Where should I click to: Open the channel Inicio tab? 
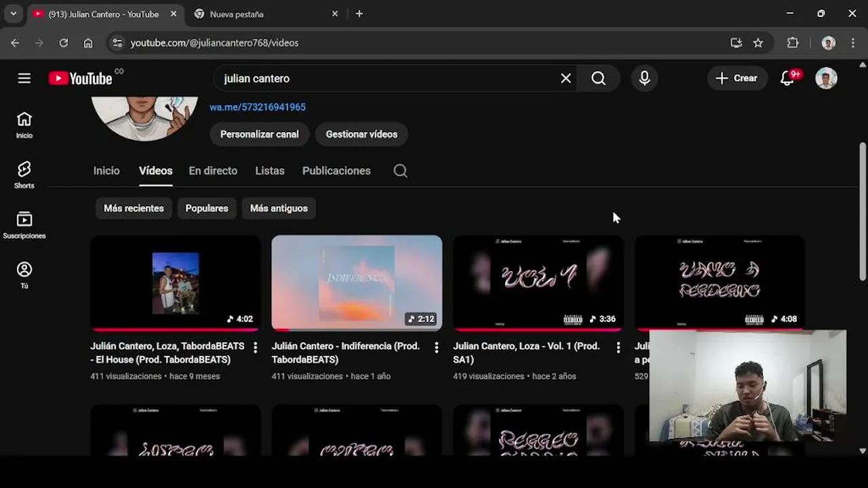(106, 171)
